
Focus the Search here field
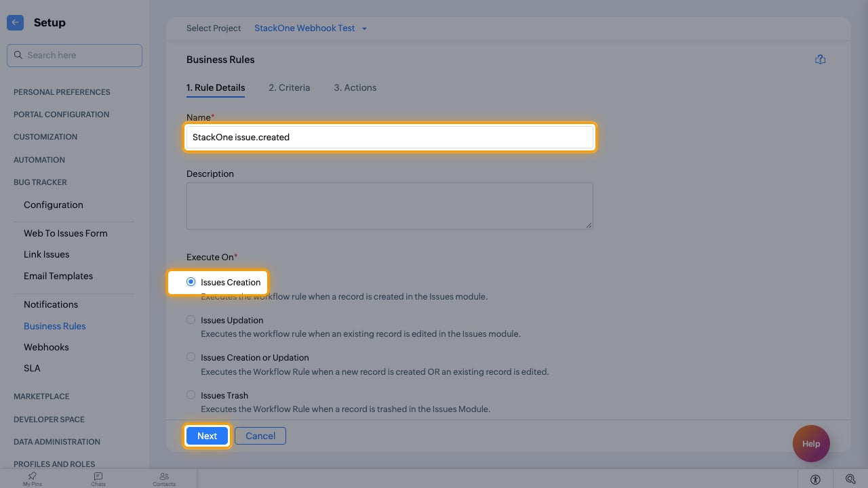tap(75, 56)
